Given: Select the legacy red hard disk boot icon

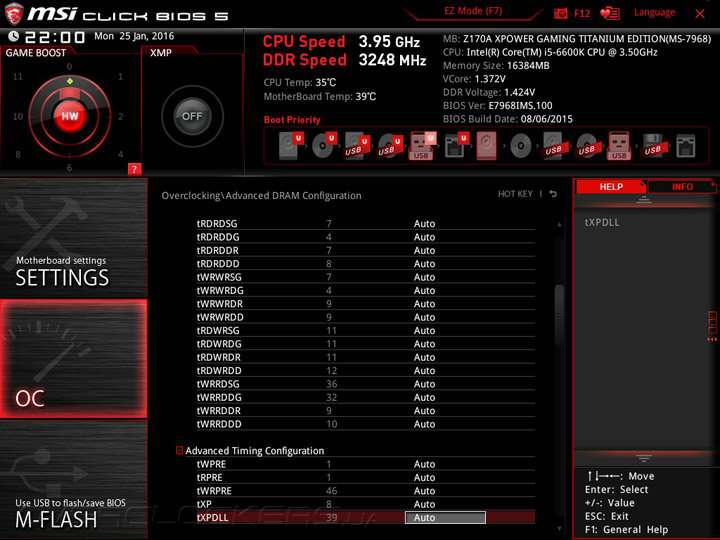Looking at the screenshot, I should pyautogui.click(x=486, y=146).
